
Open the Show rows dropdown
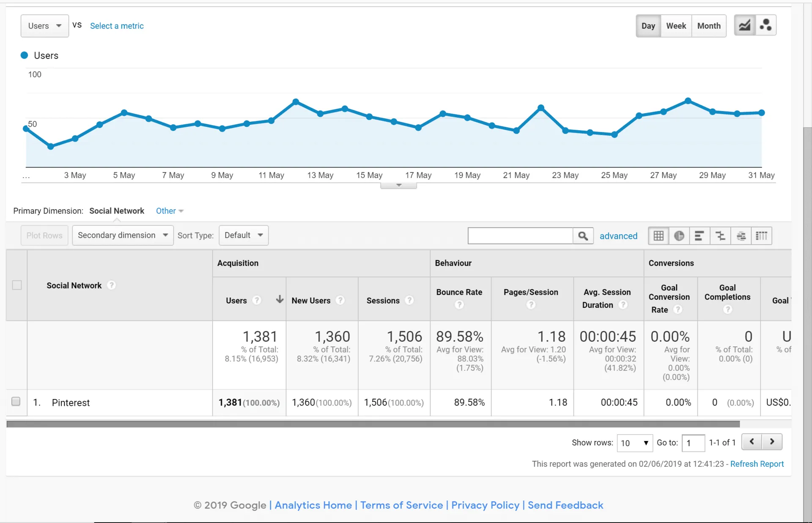634,443
